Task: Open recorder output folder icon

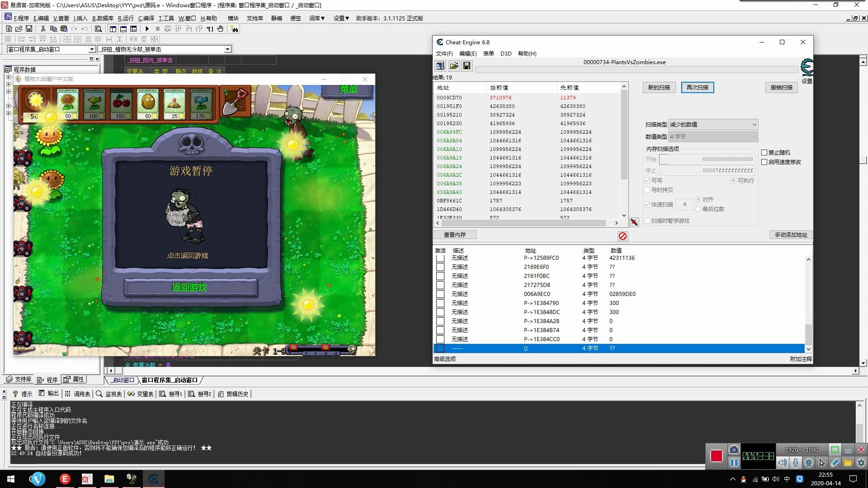Action: pos(848,463)
